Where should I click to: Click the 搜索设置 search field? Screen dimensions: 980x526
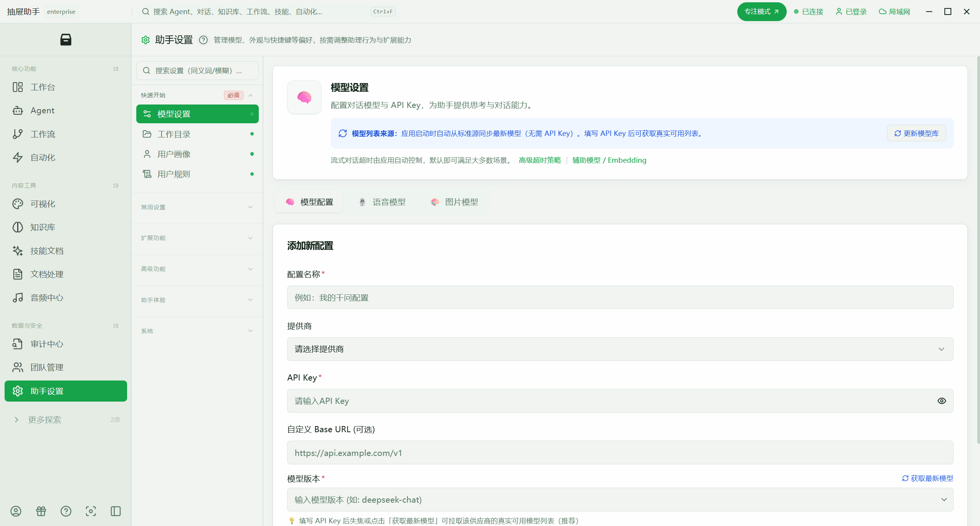click(198, 71)
